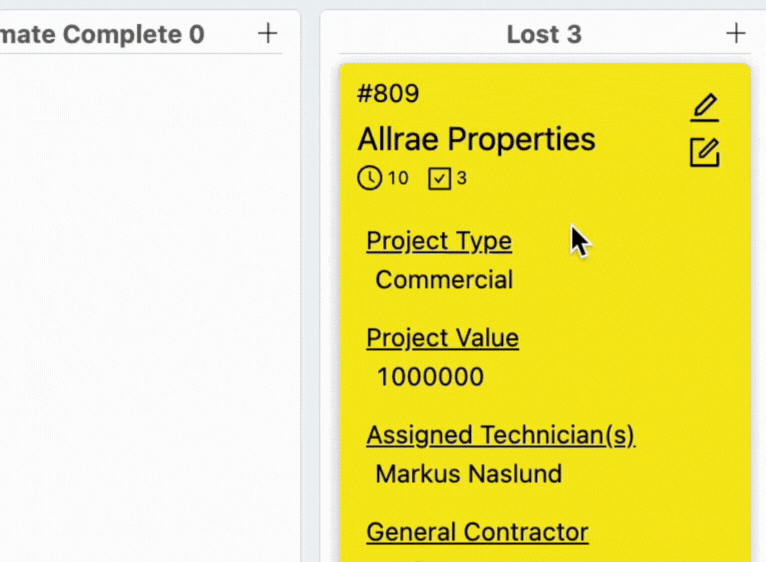Click the Estimate Complete 0 column header

(102, 34)
